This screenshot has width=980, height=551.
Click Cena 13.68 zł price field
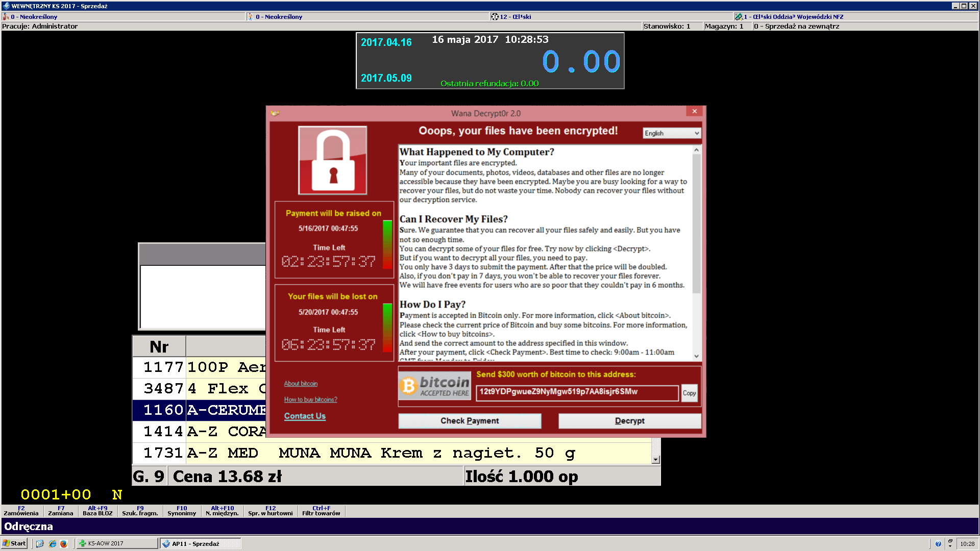315,477
